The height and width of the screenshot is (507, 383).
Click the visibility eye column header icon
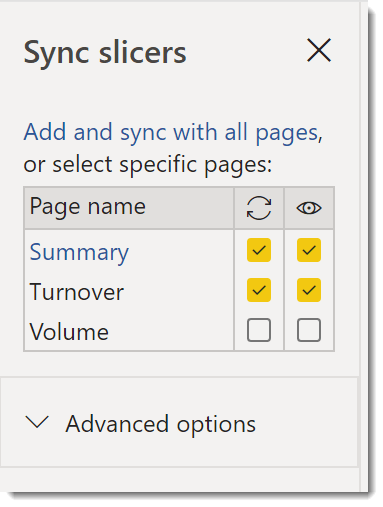click(309, 208)
